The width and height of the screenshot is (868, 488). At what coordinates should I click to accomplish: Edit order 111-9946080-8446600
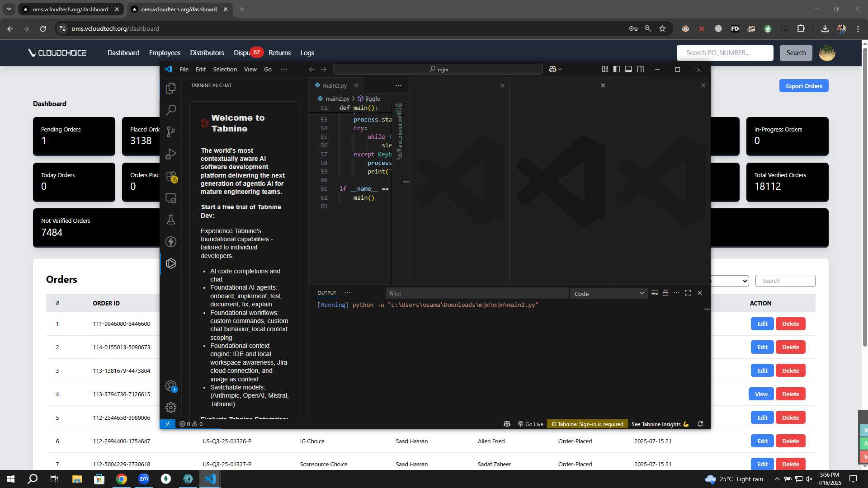(762, 324)
